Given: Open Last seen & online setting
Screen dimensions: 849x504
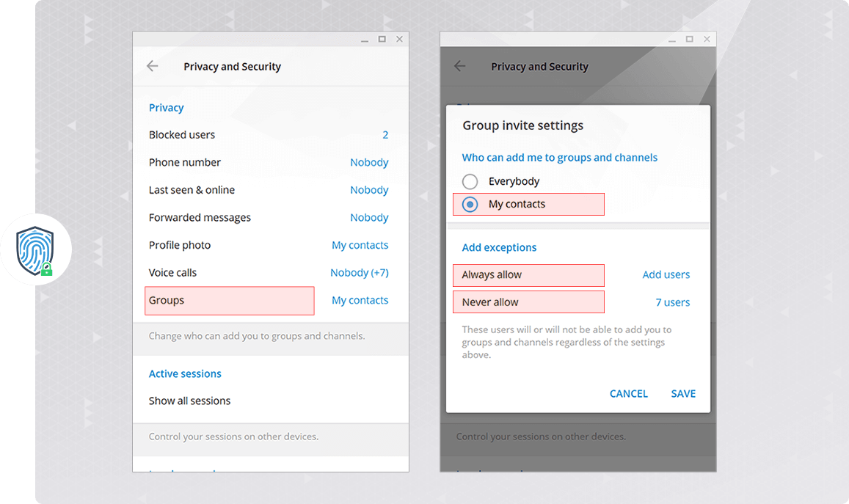Looking at the screenshot, I should point(268,190).
